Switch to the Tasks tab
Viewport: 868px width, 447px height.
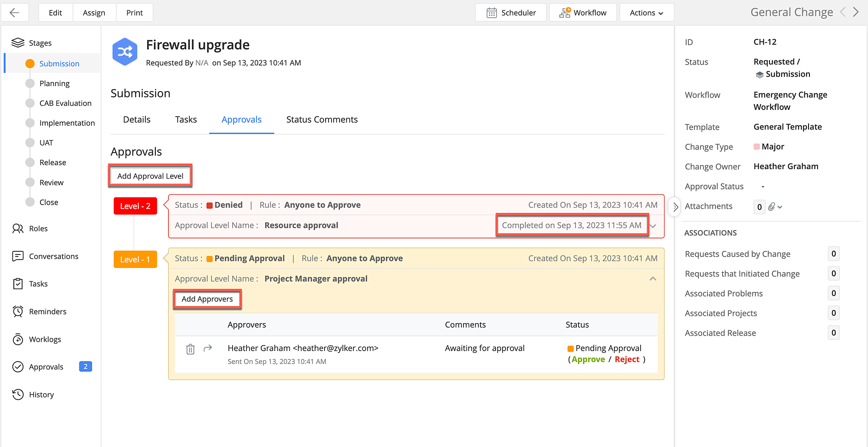click(186, 120)
